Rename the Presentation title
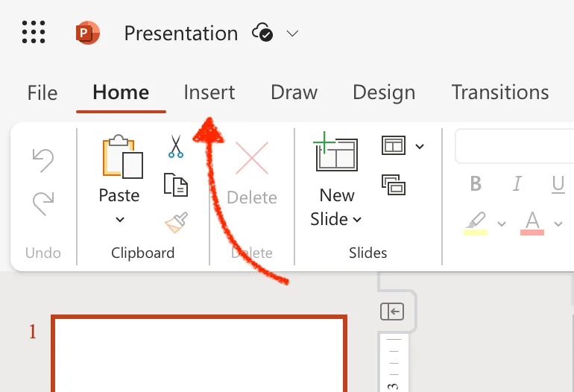Viewport: 574px width, 392px height. [181, 34]
